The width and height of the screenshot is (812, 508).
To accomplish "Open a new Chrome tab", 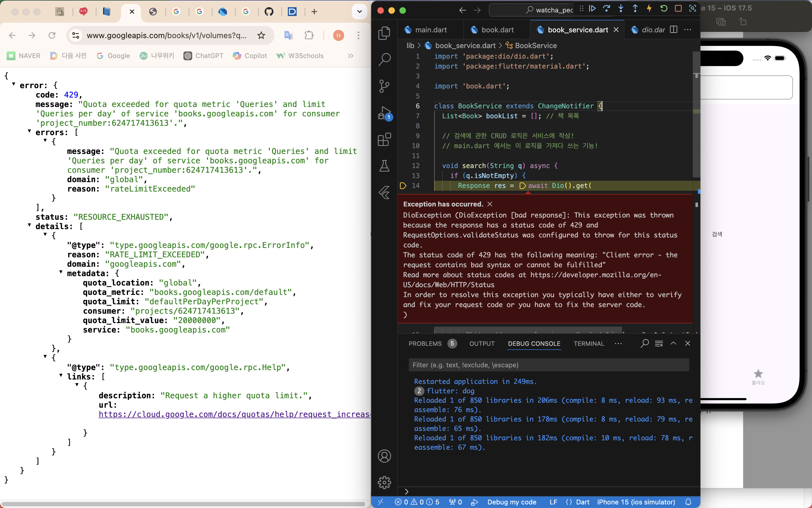I will point(314,12).
